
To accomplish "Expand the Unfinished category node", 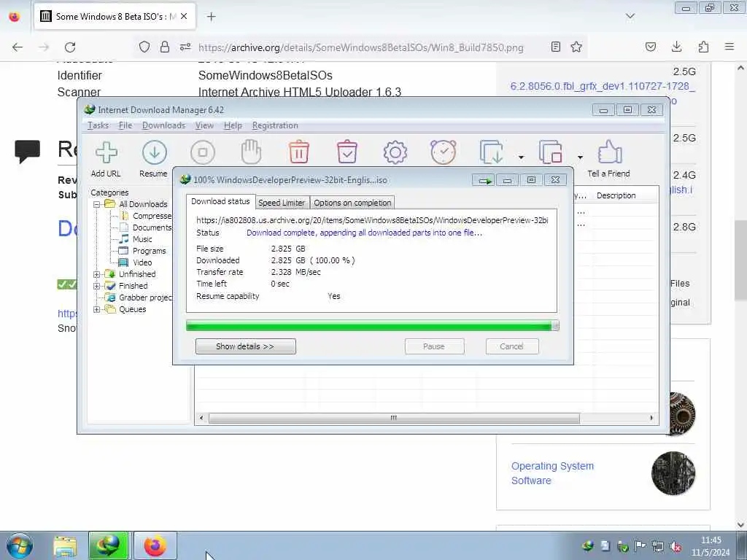I will point(97,274).
